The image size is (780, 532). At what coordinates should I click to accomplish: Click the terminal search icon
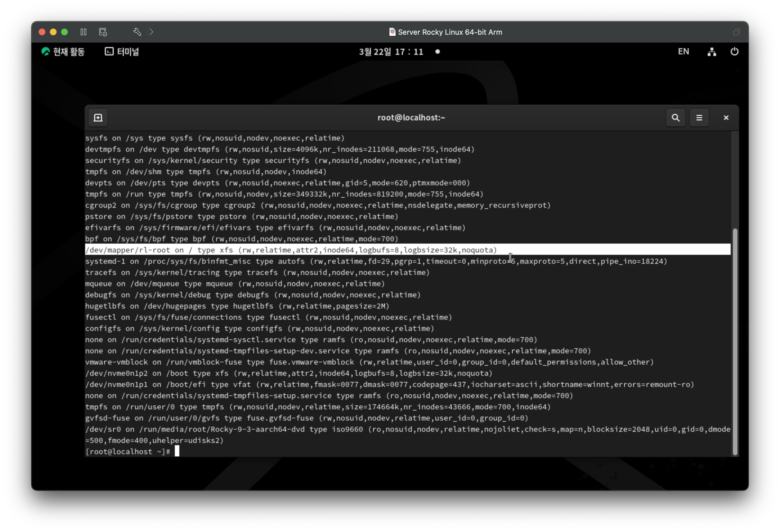click(x=675, y=118)
